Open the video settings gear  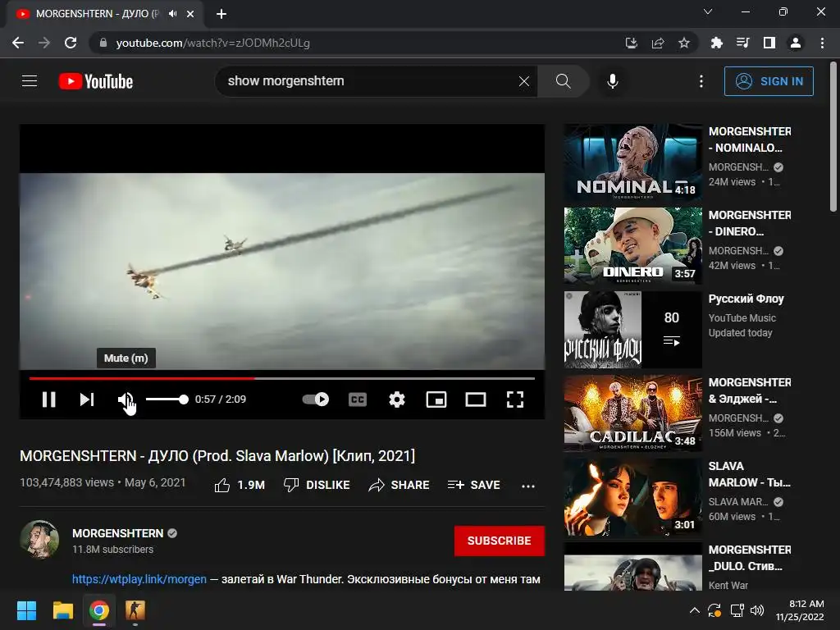tap(397, 399)
